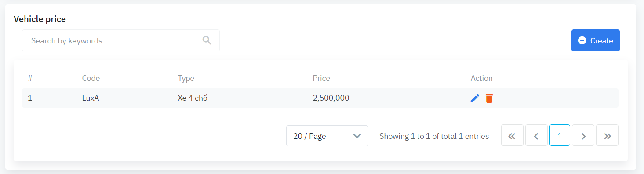Jump to last page double-chevron
644x174 pixels.
[608, 135]
